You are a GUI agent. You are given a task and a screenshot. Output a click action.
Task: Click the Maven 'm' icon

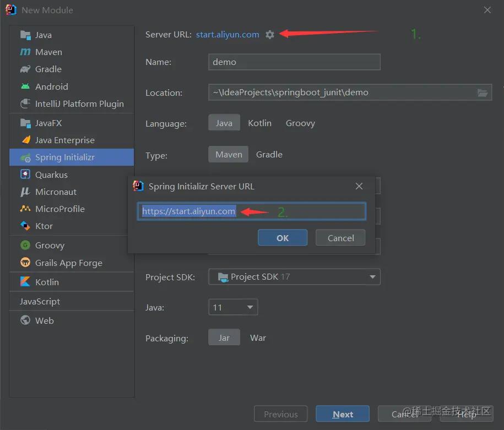pyautogui.click(x=25, y=52)
